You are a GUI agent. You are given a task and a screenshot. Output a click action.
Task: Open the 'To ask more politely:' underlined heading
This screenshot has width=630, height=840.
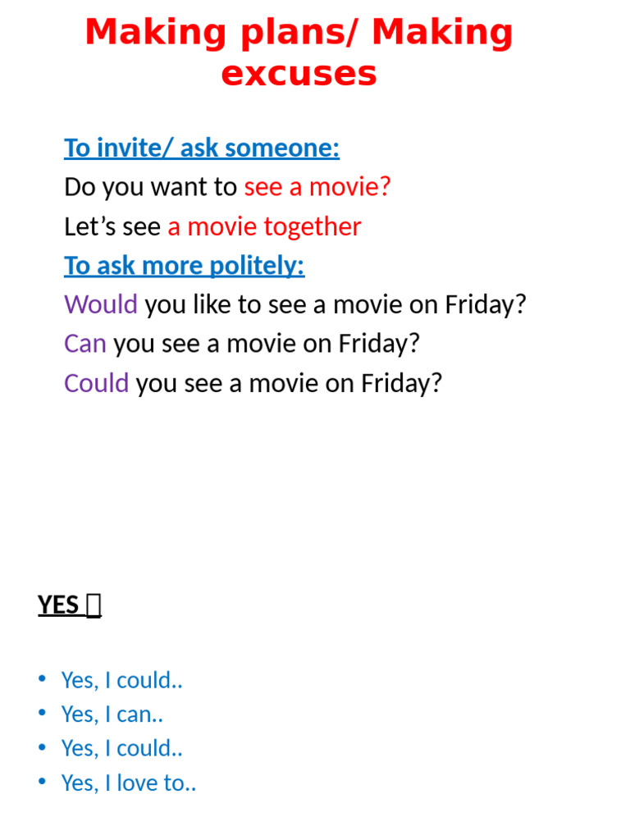click(184, 266)
